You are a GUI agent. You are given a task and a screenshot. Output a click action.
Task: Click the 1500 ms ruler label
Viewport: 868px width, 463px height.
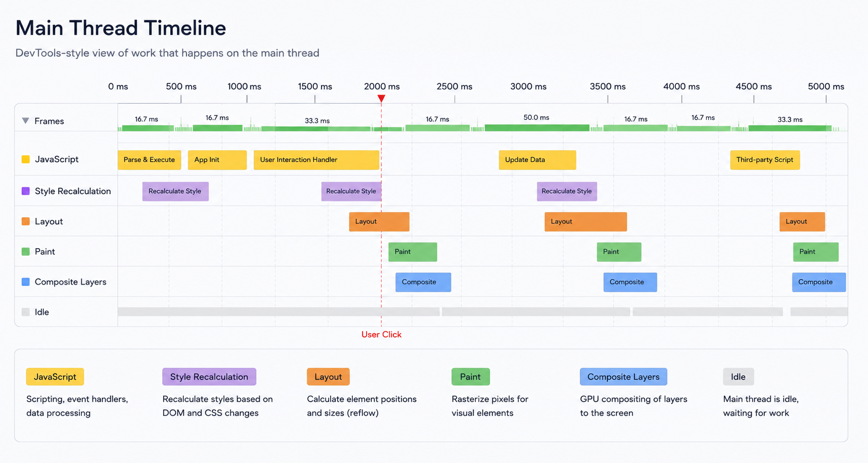point(315,86)
